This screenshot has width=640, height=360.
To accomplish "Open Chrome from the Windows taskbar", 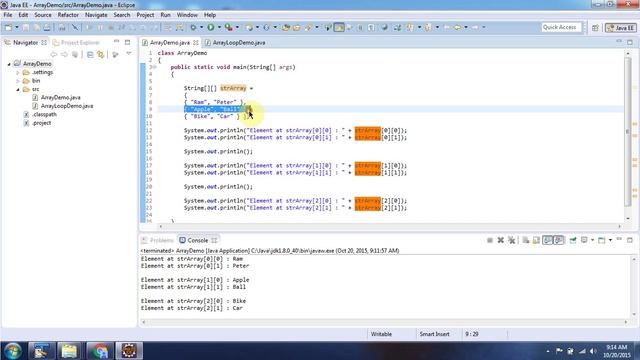I will pyautogui.click(x=100, y=351).
